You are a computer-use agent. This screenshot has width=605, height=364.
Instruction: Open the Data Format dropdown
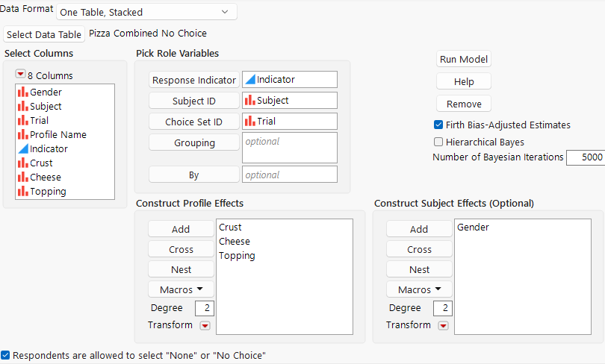pos(146,12)
